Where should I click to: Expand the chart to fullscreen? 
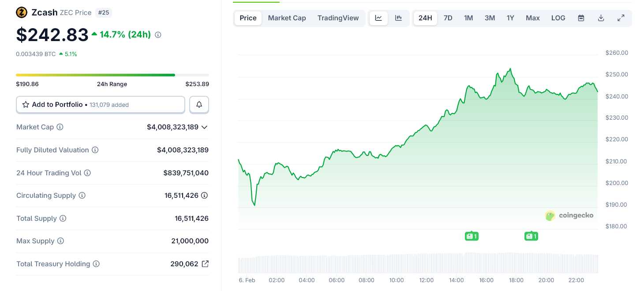pyautogui.click(x=621, y=18)
